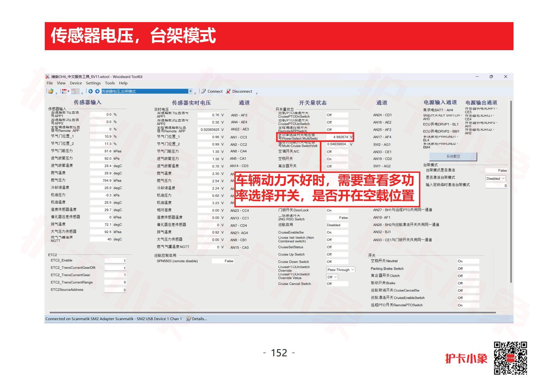
Task: Toggle the 远程PTO开关RemotePTOSwitch state
Action: (x=468, y=305)
